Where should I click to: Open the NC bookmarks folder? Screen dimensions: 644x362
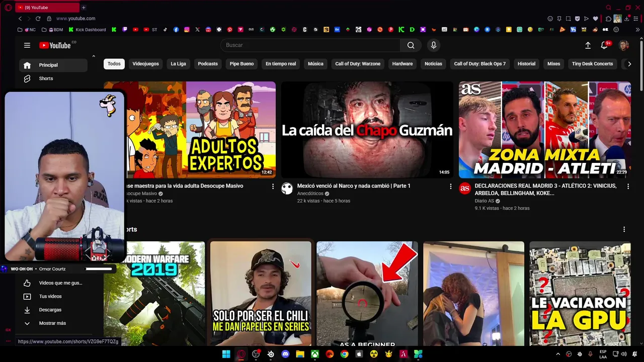point(27,30)
